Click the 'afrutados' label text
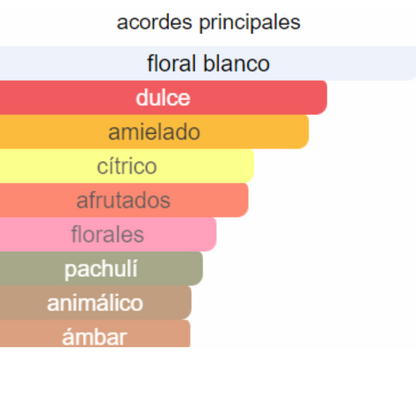416x416 pixels. click(x=123, y=200)
